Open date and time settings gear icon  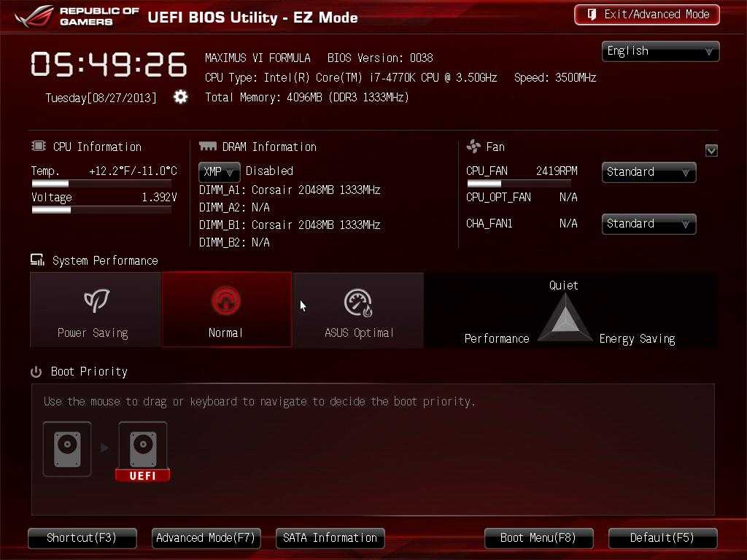(x=181, y=97)
